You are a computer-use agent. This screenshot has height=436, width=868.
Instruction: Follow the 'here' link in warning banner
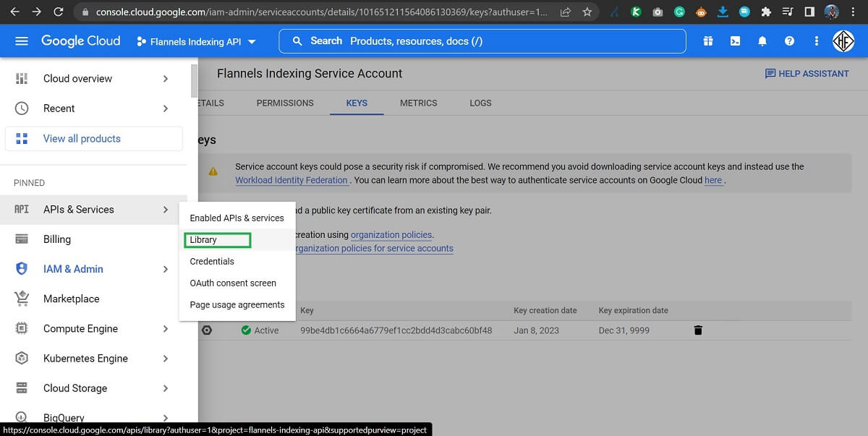713,180
